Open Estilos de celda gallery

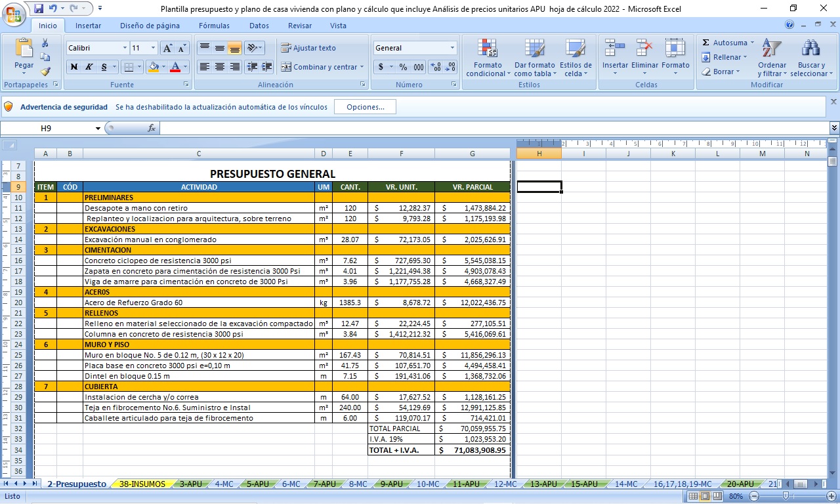point(576,58)
